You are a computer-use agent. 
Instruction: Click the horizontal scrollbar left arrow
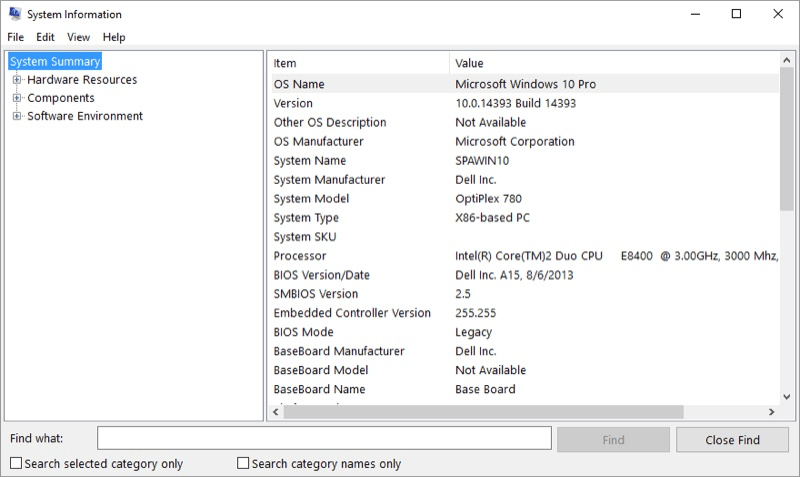pos(276,412)
